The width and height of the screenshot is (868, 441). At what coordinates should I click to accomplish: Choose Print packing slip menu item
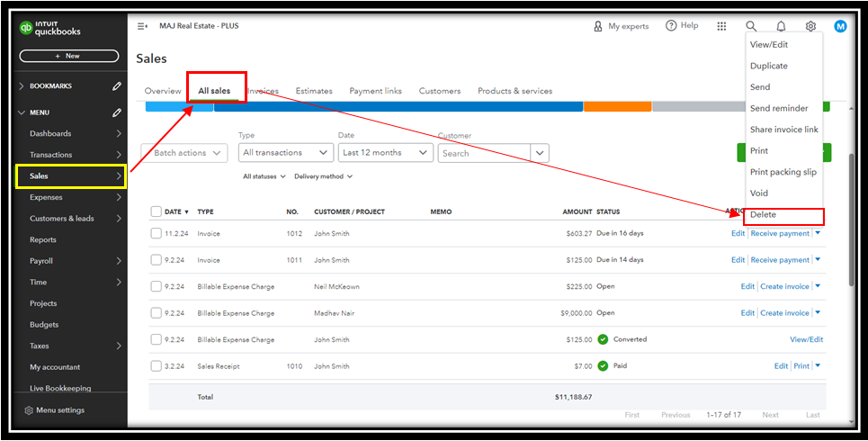[783, 172]
